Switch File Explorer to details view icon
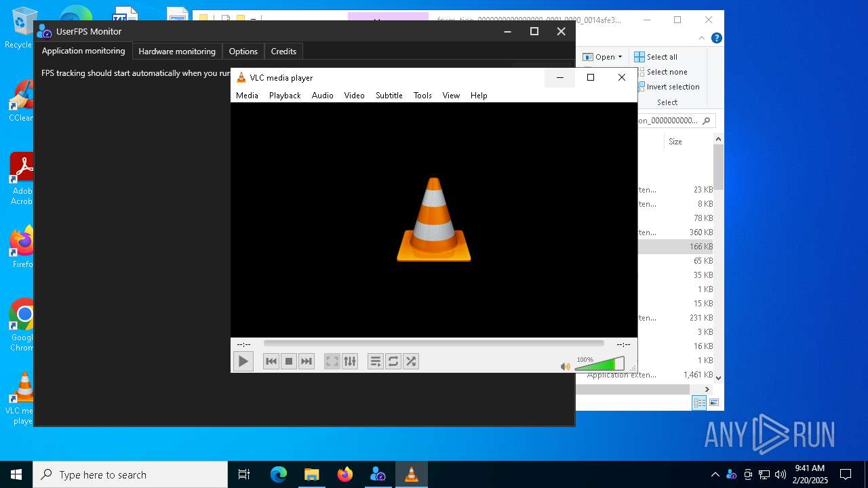 (x=699, y=403)
